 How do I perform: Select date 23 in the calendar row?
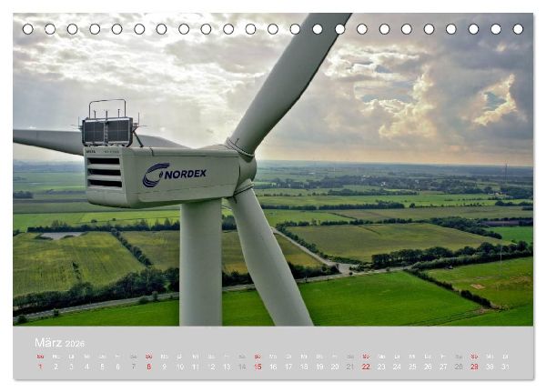(x=381, y=367)
